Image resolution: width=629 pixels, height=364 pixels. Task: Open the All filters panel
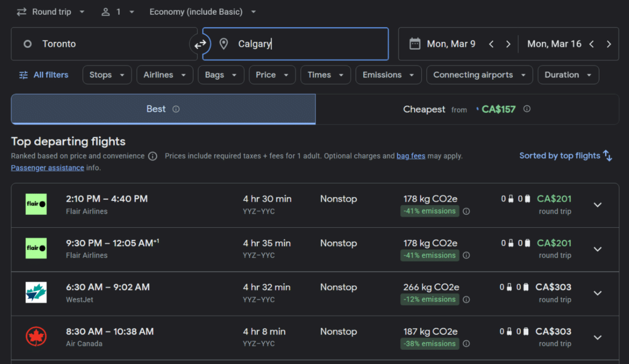click(44, 75)
